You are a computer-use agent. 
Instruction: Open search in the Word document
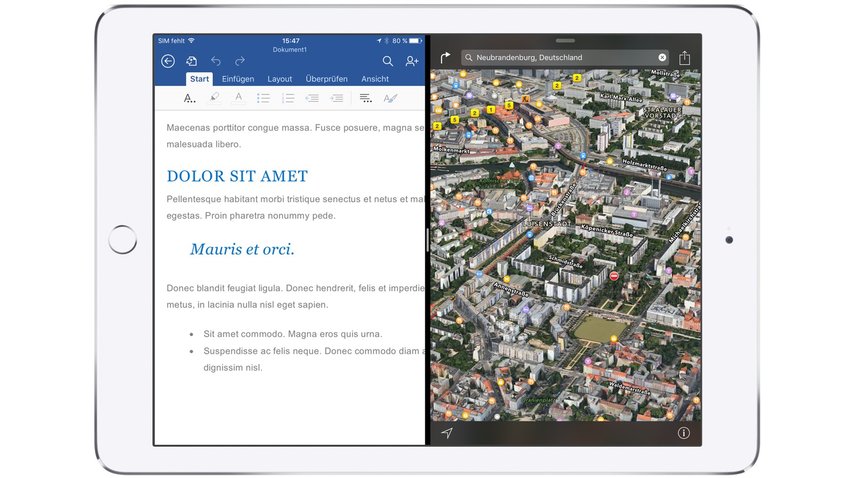388,61
